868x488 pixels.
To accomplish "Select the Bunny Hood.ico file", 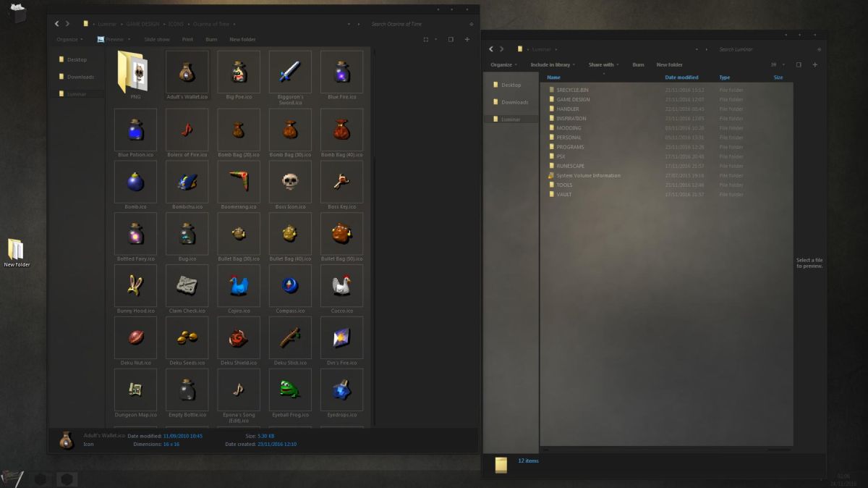I will (135, 290).
